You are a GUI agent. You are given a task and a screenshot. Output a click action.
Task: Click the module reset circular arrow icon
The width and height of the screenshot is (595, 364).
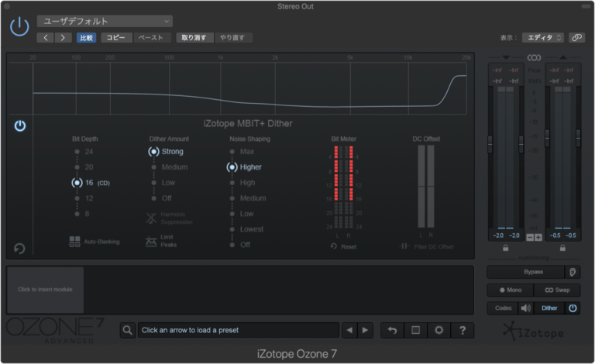pos(19,249)
